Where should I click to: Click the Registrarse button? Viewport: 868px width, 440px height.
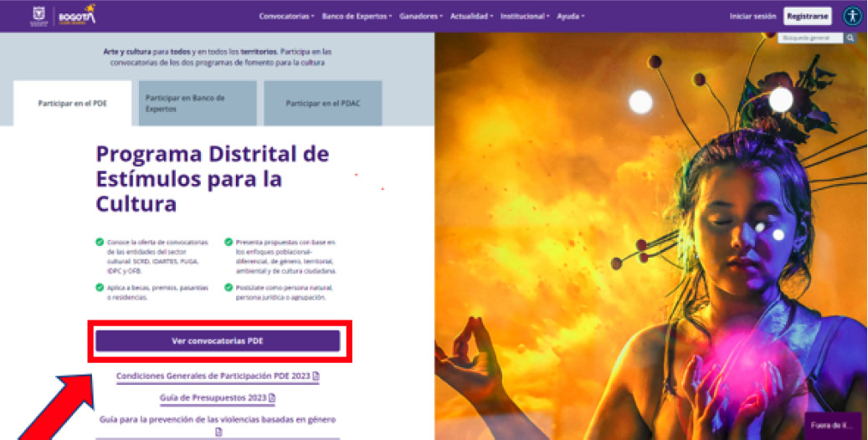pyautogui.click(x=807, y=16)
